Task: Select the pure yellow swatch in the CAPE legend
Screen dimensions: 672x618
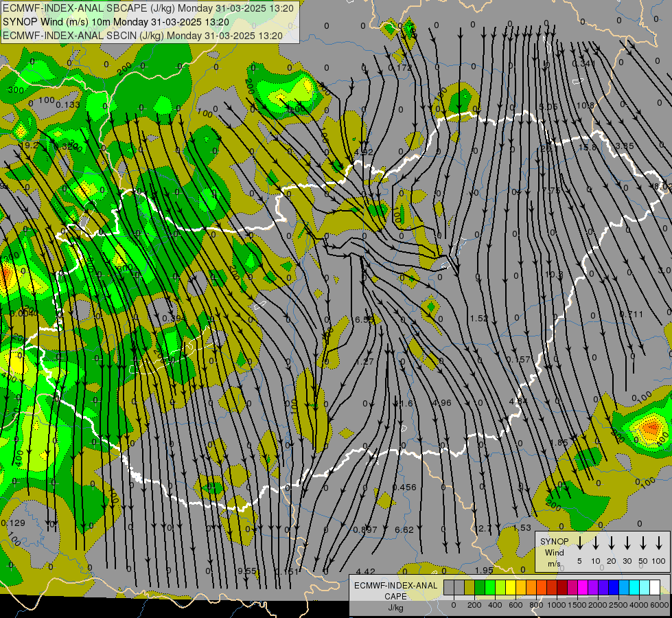Action: 511,587
